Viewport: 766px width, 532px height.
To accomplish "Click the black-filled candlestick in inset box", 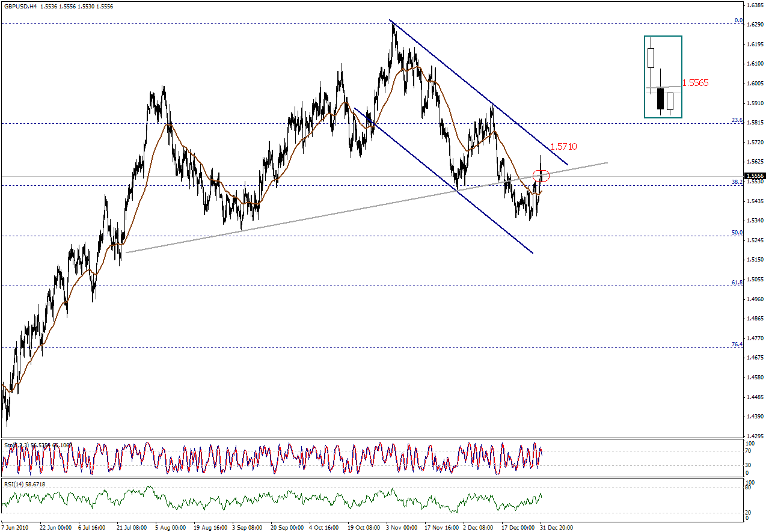I will (x=660, y=97).
